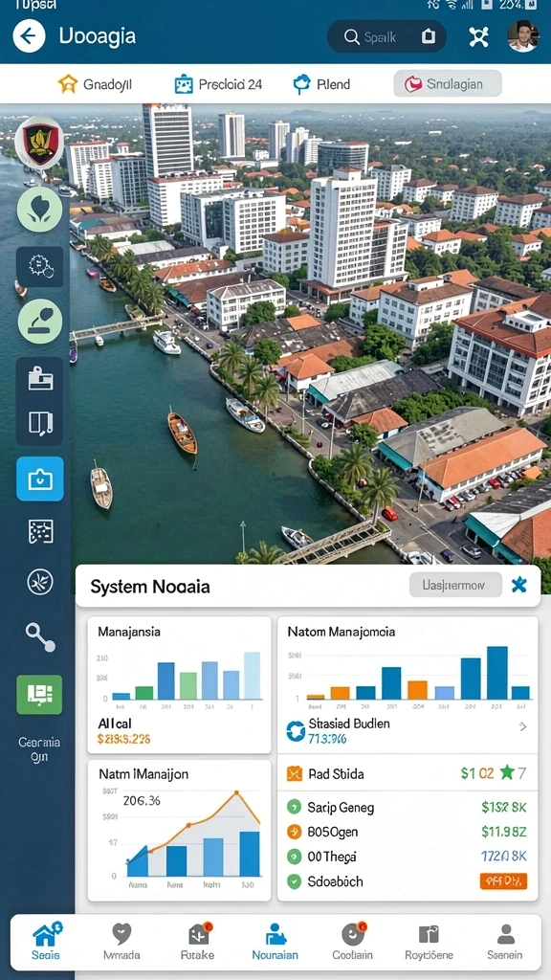Select the link nodes sidebar icon
This screenshot has width=551, height=980.
40,636
